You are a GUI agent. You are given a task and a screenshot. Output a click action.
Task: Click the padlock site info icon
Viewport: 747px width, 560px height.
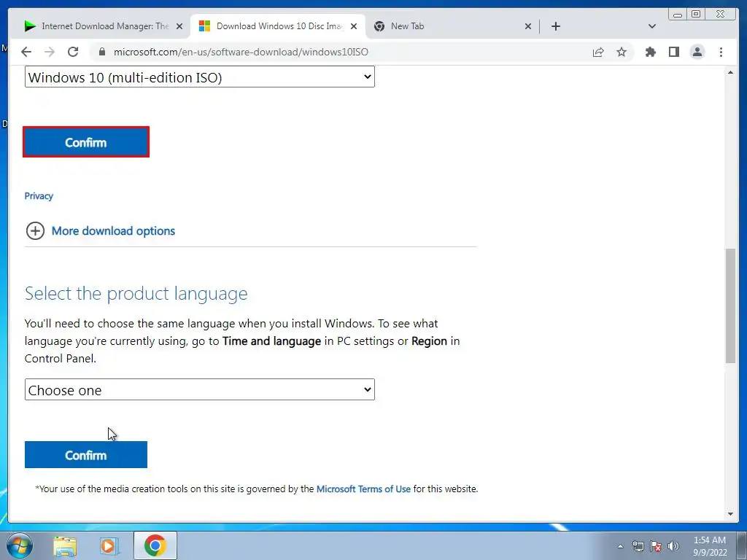tap(101, 52)
